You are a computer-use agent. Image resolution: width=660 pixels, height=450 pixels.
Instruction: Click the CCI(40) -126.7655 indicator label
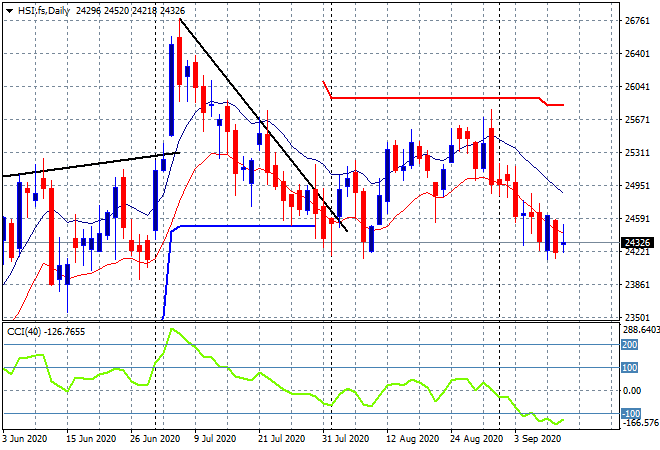pos(46,332)
